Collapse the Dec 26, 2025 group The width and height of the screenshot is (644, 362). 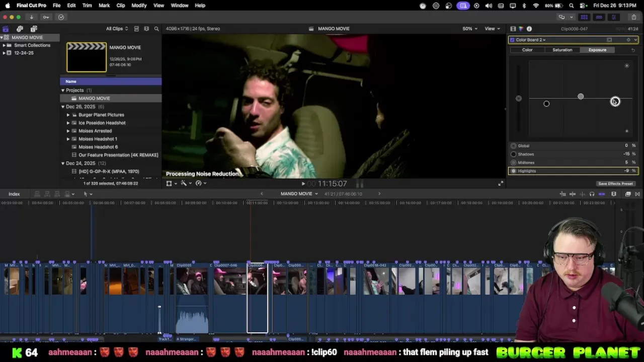coord(63,107)
